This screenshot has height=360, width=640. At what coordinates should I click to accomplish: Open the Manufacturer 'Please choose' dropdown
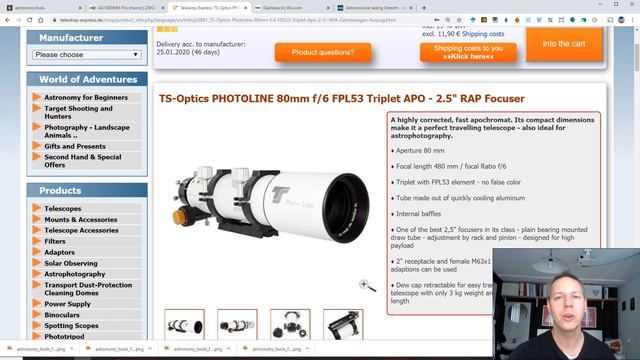(87, 55)
